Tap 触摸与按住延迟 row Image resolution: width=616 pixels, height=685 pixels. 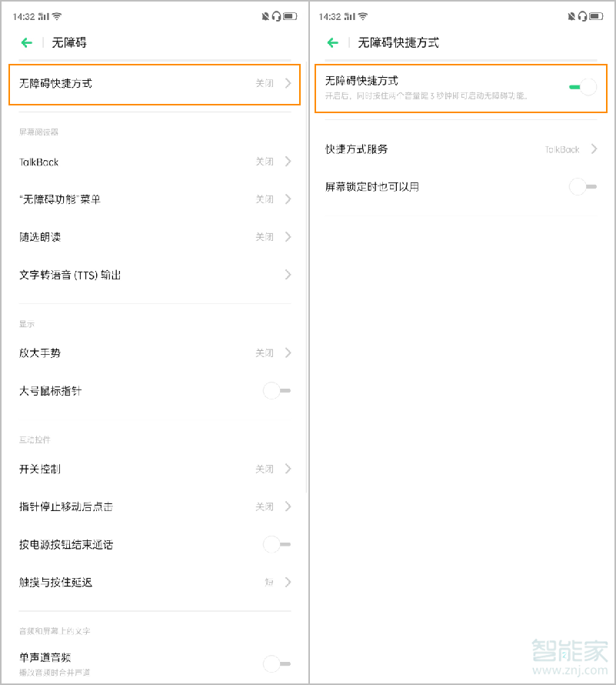click(x=154, y=583)
